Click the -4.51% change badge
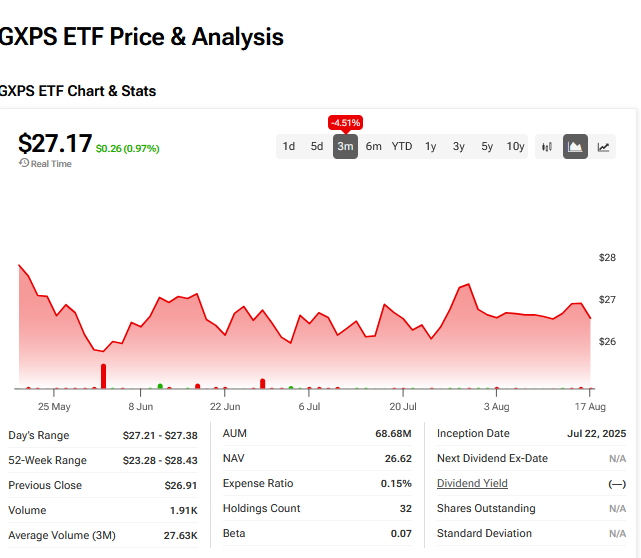Viewport: 641px width, 558px height. [x=345, y=123]
